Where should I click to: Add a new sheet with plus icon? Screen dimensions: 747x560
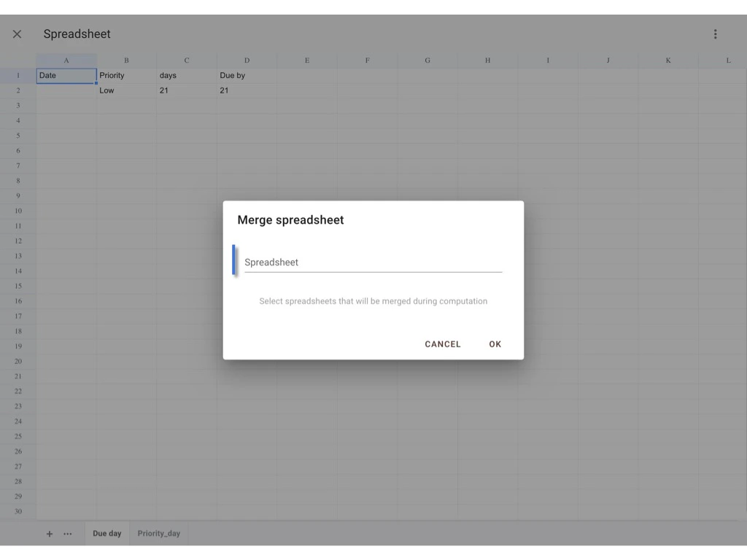(x=49, y=533)
